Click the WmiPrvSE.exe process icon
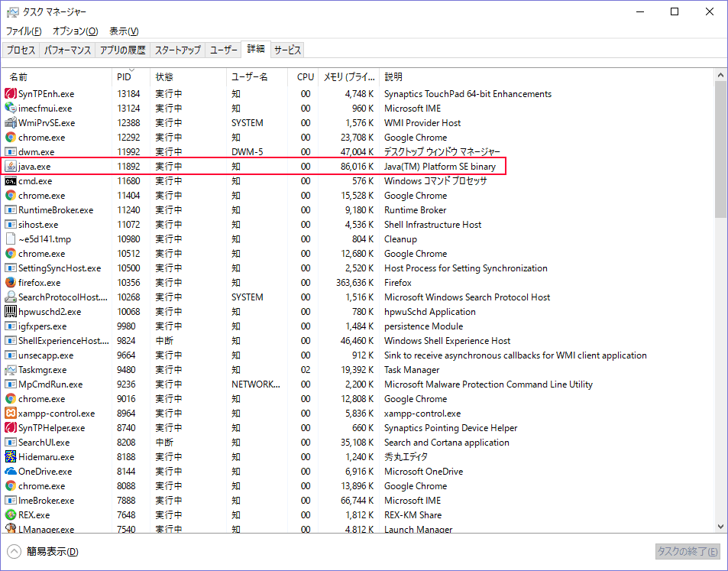The image size is (728, 571). pos(11,122)
